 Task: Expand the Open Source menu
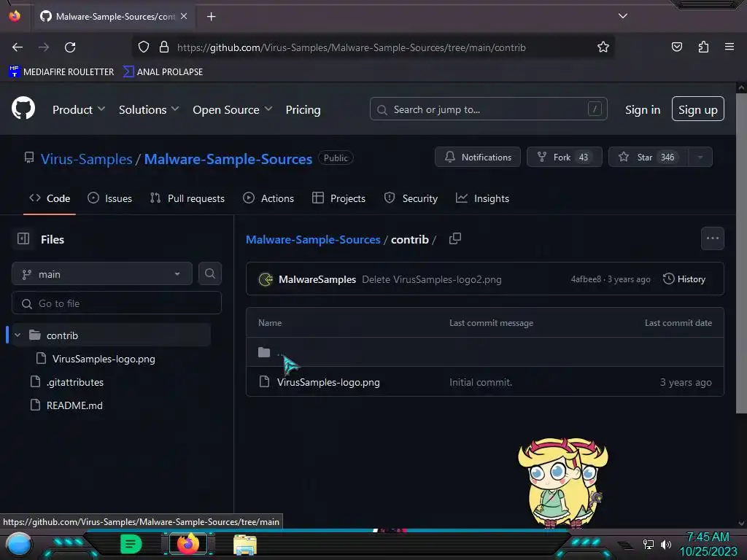233,109
